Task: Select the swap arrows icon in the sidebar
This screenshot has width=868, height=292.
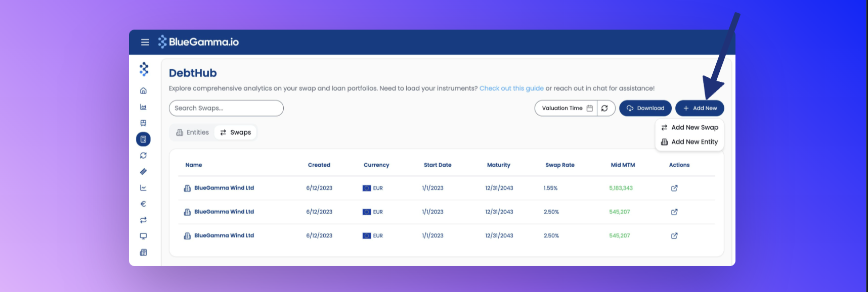Action: (143, 220)
